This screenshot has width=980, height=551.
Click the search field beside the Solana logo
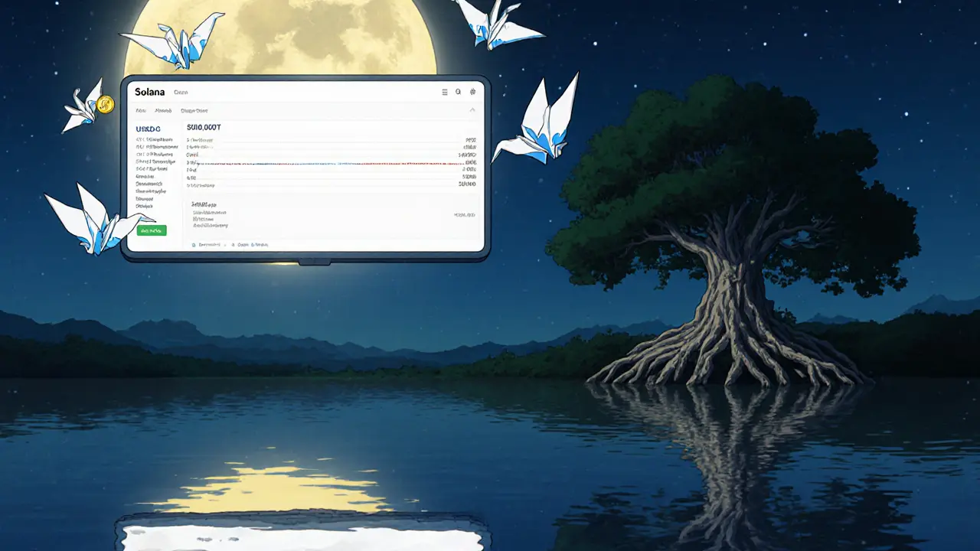[180, 93]
